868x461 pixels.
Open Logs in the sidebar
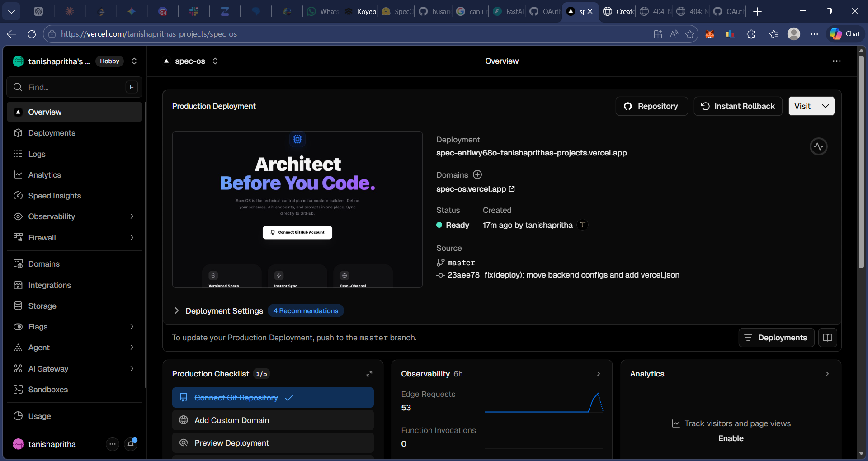(x=74, y=154)
